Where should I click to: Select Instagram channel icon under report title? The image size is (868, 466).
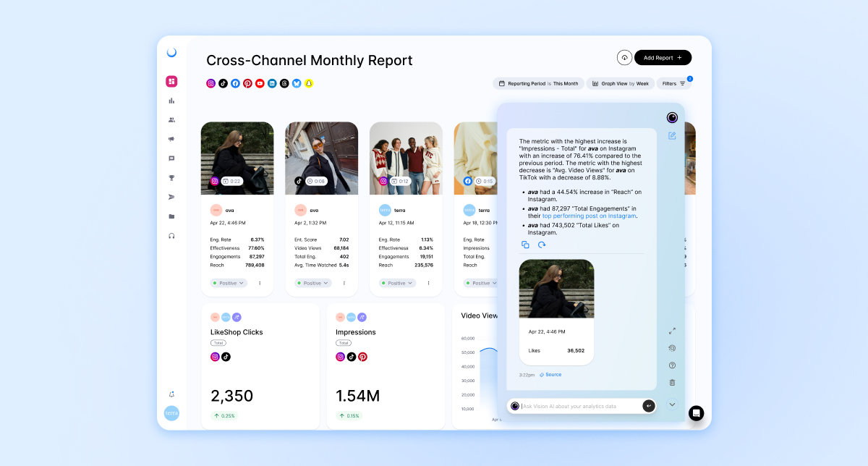(x=211, y=83)
